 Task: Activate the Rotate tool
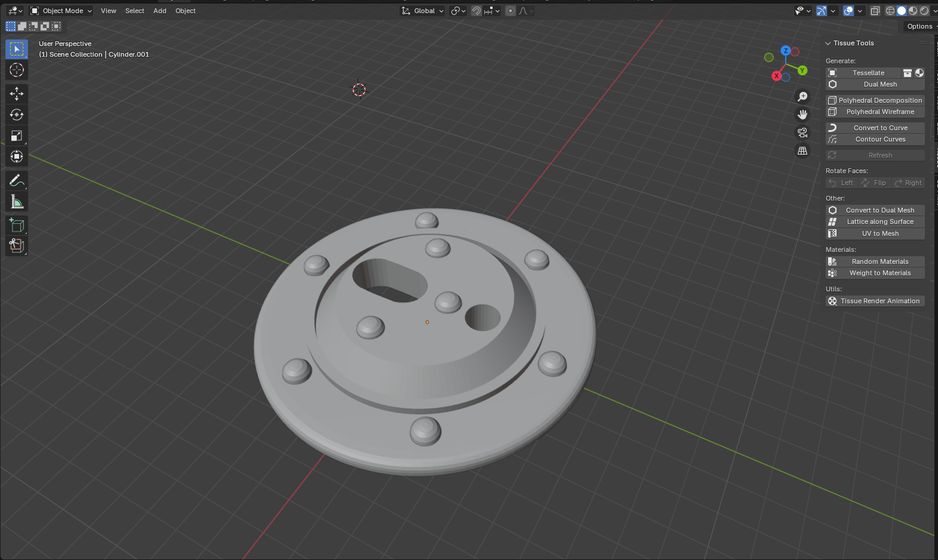(16, 115)
